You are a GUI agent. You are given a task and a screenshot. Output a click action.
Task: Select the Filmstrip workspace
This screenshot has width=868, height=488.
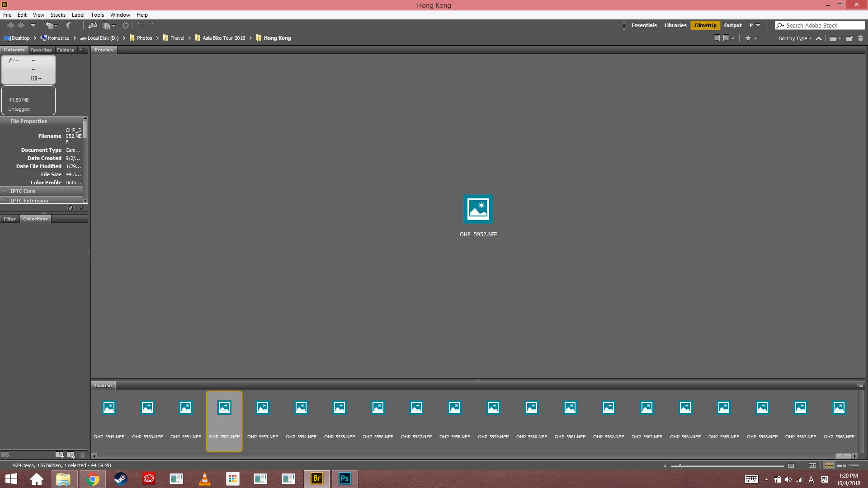coord(705,25)
